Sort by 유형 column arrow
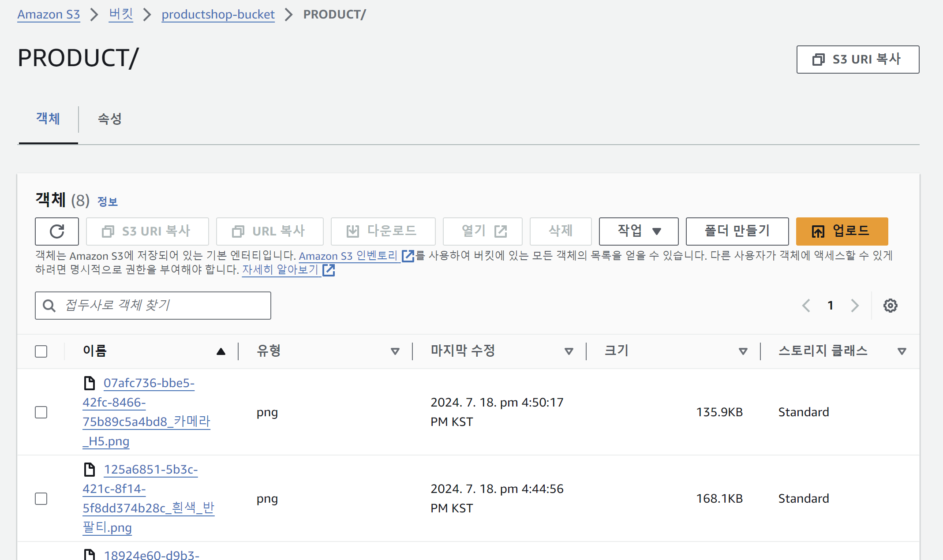This screenshot has height=560, width=943. [395, 351]
